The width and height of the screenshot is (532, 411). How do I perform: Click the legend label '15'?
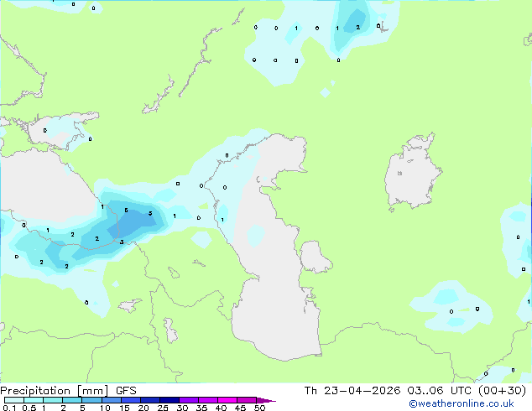click(x=124, y=408)
